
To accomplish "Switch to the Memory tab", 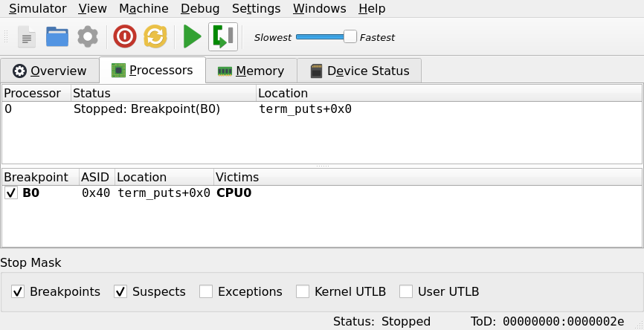I will [251, 71].
